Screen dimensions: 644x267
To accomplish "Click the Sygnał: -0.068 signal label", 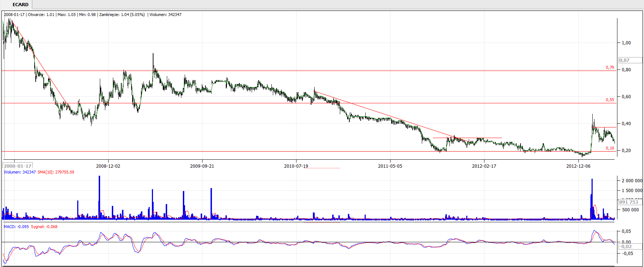I will [x=44, y=227].
